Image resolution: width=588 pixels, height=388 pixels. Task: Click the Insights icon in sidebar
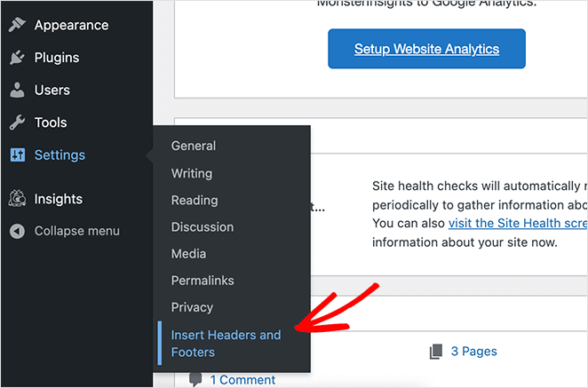17,199
